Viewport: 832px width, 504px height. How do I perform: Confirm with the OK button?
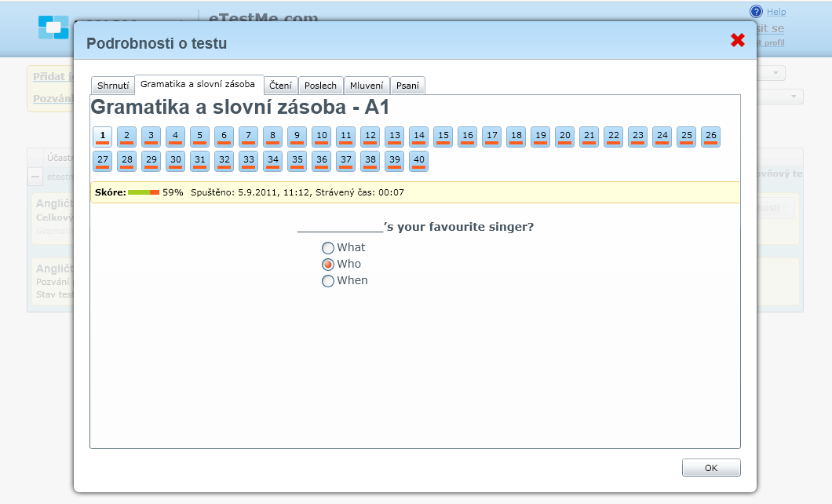(x=711, y=467)
